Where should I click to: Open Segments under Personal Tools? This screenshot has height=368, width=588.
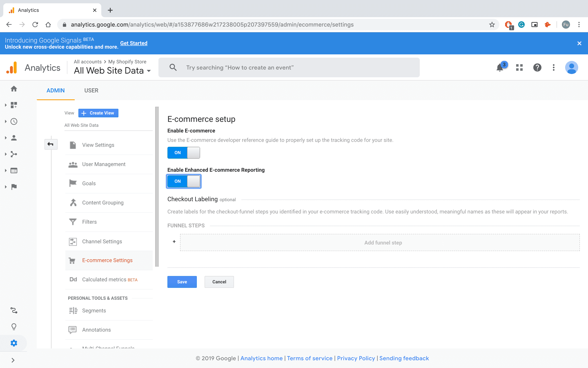click(x=109, y=311)
